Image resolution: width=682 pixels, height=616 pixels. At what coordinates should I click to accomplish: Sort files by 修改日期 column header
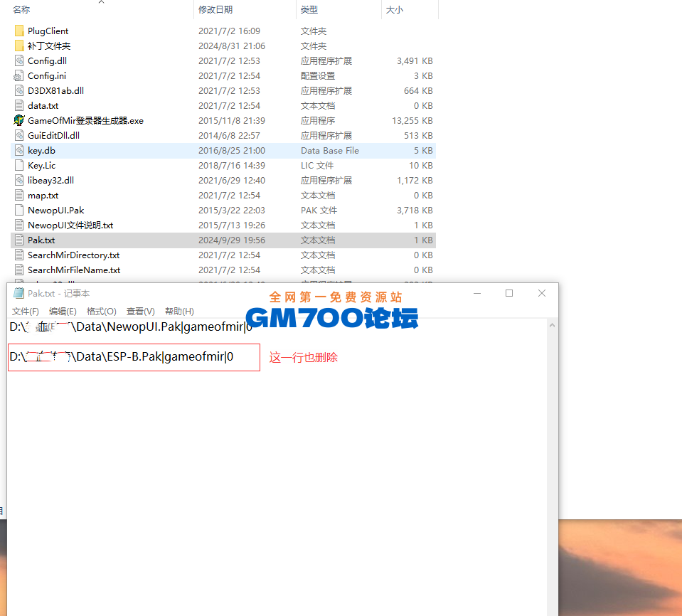215,10
